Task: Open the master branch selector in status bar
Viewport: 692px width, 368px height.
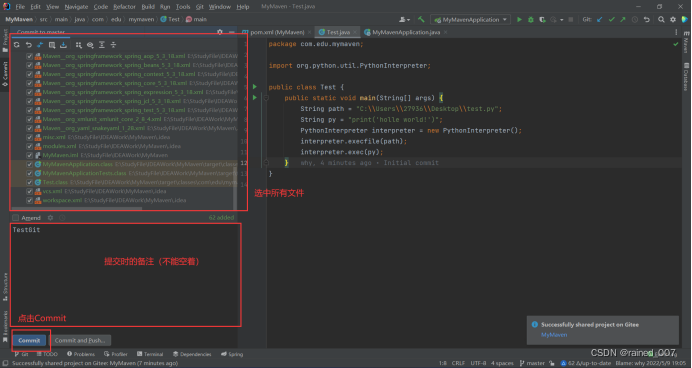Action: coord(532,363)
